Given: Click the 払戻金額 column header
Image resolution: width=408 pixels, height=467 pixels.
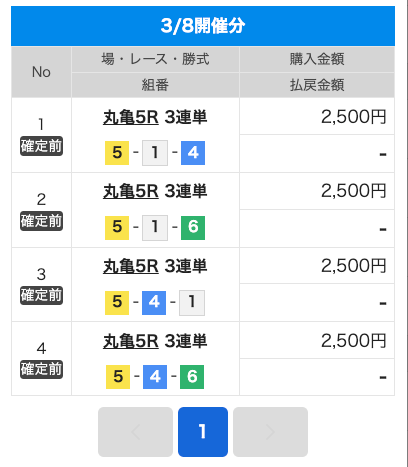Looking at the screenshot, I should click(317, 85).
